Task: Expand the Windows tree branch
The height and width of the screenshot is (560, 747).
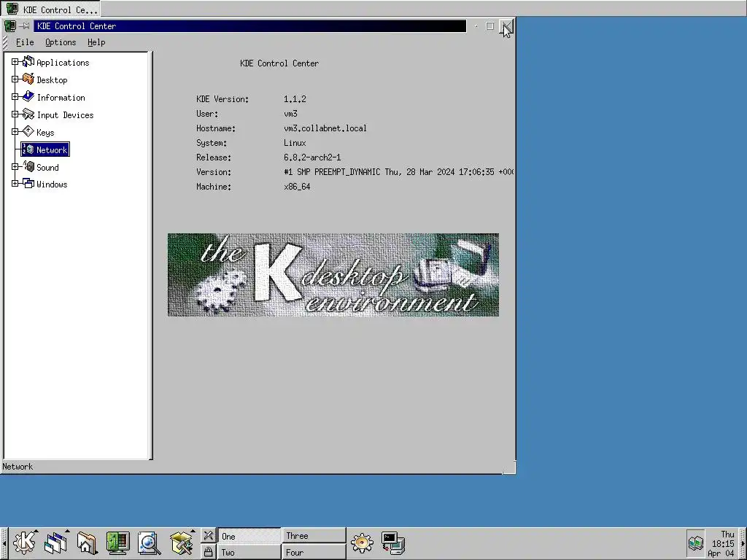Action: tap(15, 183)
